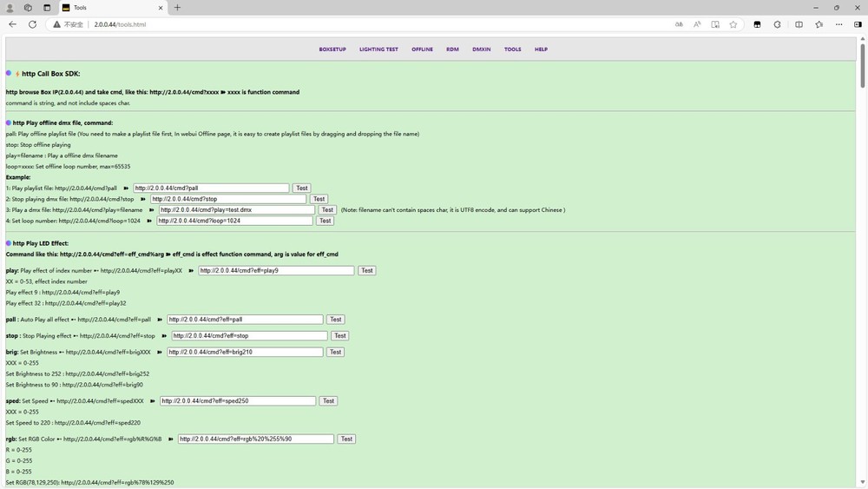This screenshot has width=868, height=489.
Task: Open the HELP menu item
Action: [x=541, y=50]
